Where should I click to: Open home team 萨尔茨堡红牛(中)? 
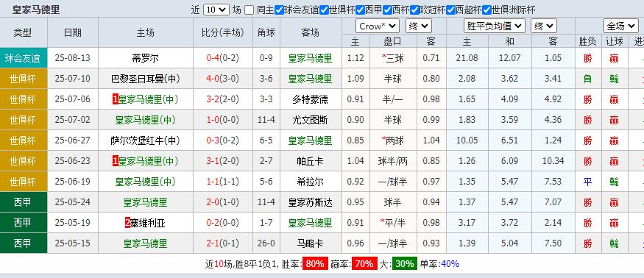[146, 140]
